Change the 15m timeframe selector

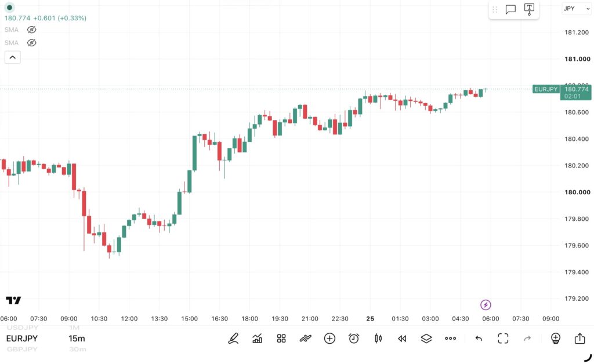(x=77, y=338)
